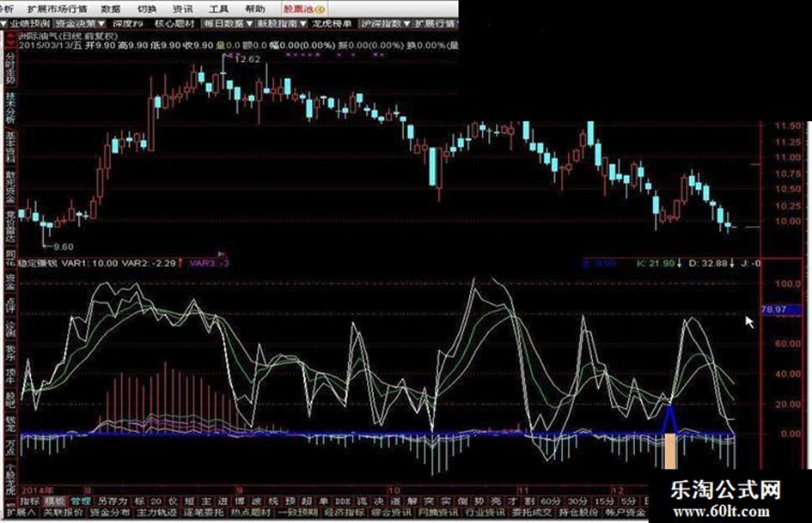
Task: Select the DDE indicator shortcut
Action: point(342,502)
